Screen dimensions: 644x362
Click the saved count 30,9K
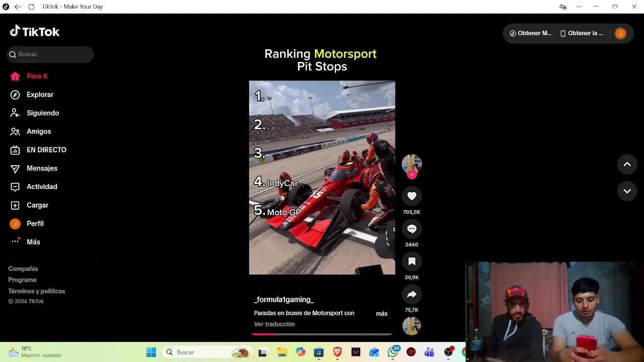(412, 278)
